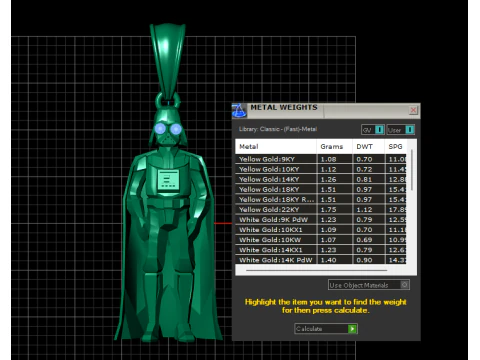Viewport: 480px width, 360px height.
Task: Click the 0.69 DWT value
Action: (364, 240)
